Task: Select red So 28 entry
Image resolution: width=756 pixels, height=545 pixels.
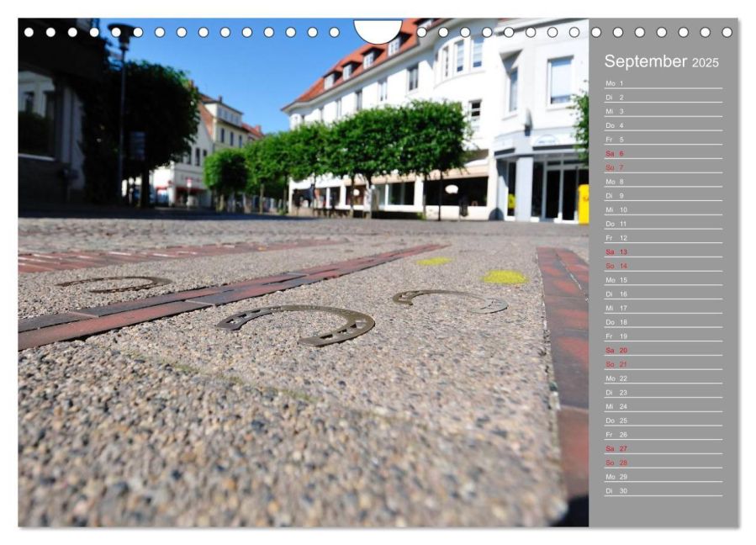Action: pos(616,463)
